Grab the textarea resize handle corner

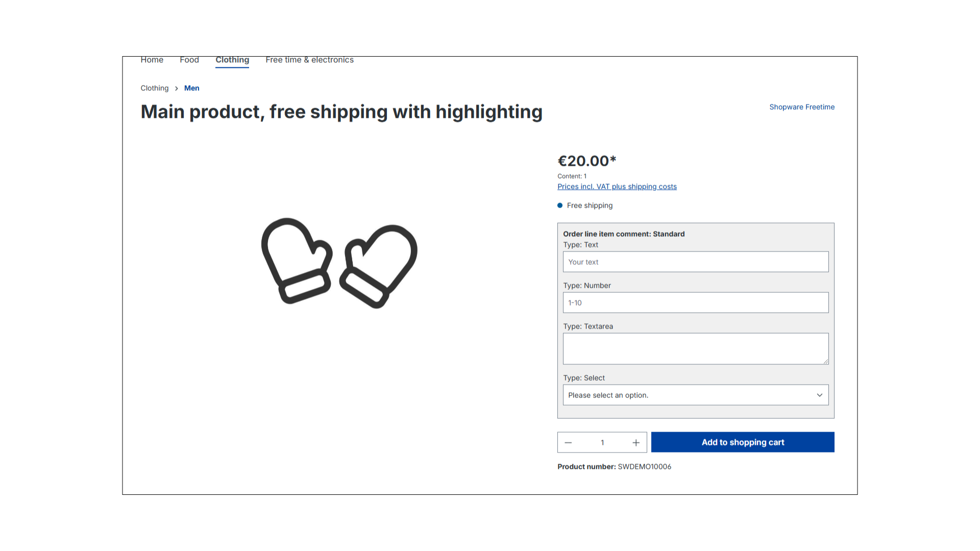pyautogui.click(x=825, y=361)
